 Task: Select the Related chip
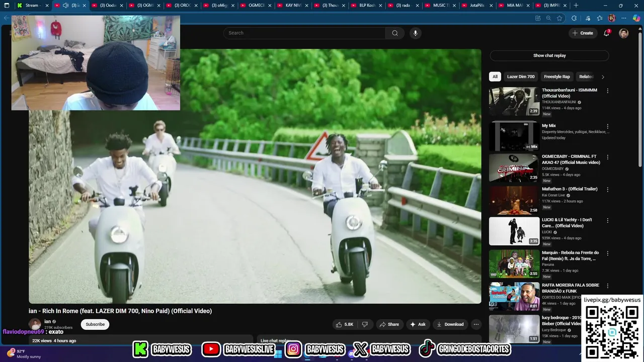(586, 76)
